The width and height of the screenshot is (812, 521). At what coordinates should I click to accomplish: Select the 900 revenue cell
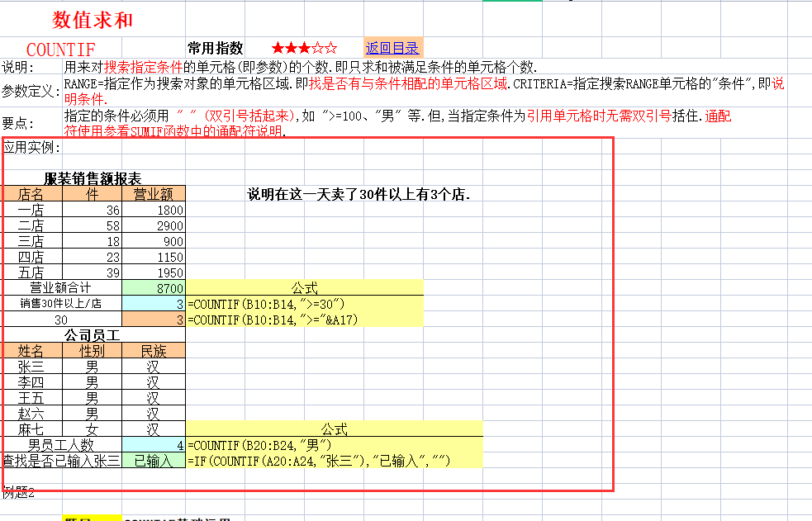click(154, 240)
